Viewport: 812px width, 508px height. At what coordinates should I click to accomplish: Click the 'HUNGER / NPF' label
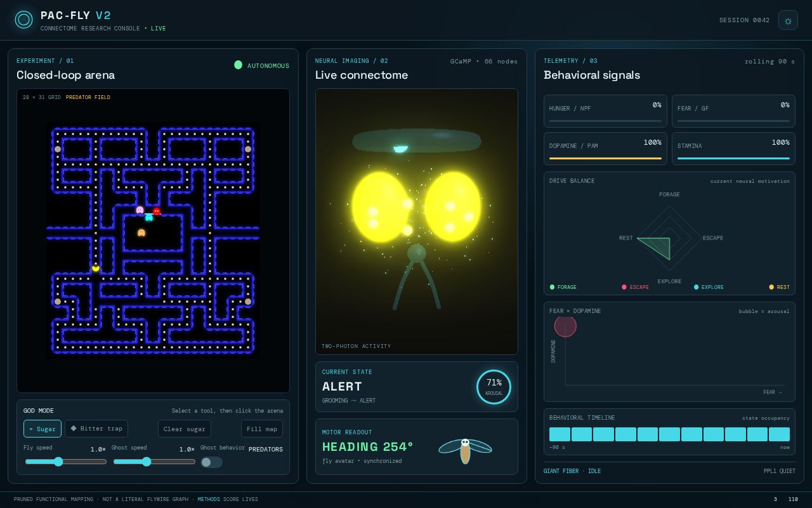coord(570,109)
